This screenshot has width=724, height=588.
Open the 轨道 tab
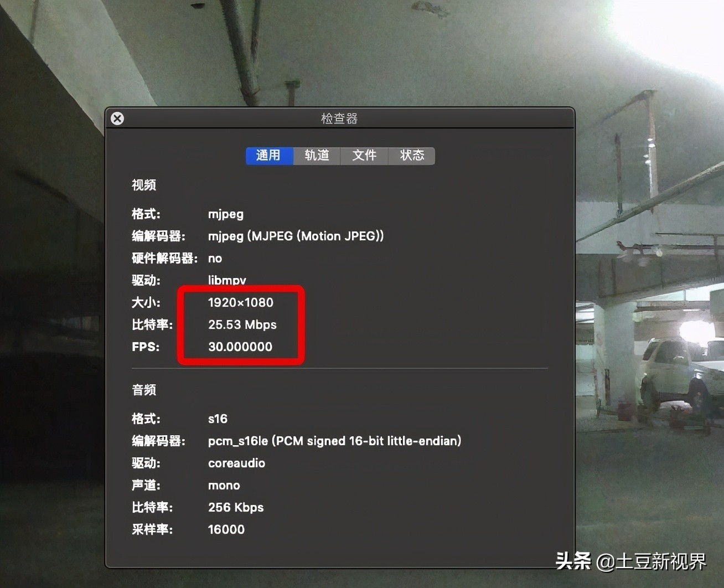(x=317, y=156)
